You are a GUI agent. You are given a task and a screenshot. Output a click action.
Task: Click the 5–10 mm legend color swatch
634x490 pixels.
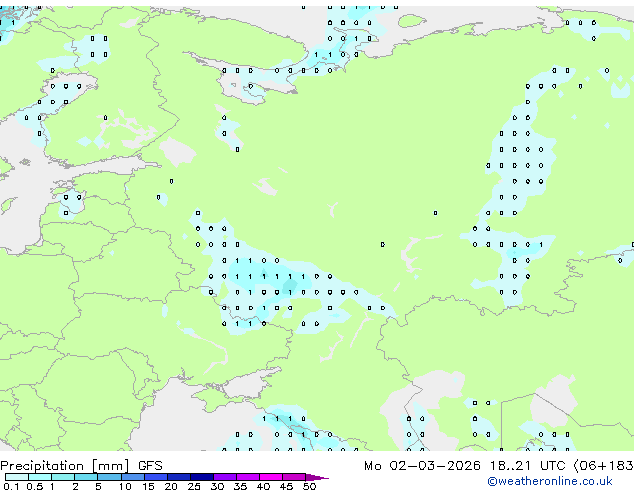tap(110, 477)
